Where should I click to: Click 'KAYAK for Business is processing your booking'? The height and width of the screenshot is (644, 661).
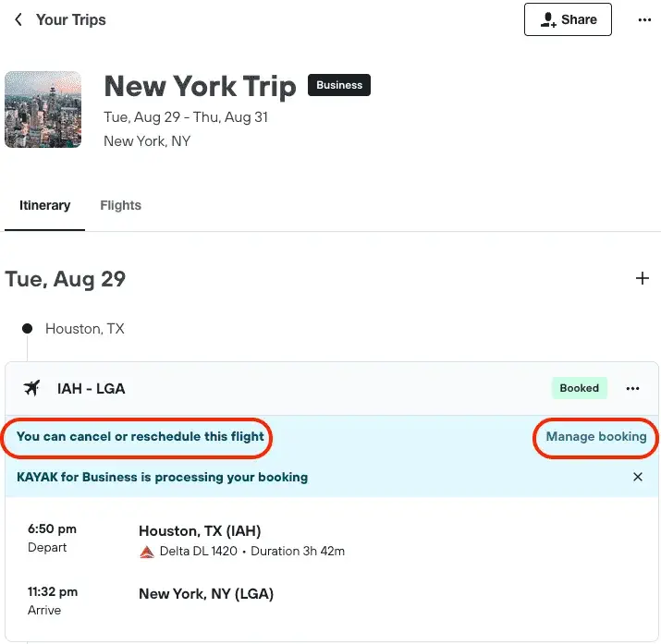click(x=163, y=477)
